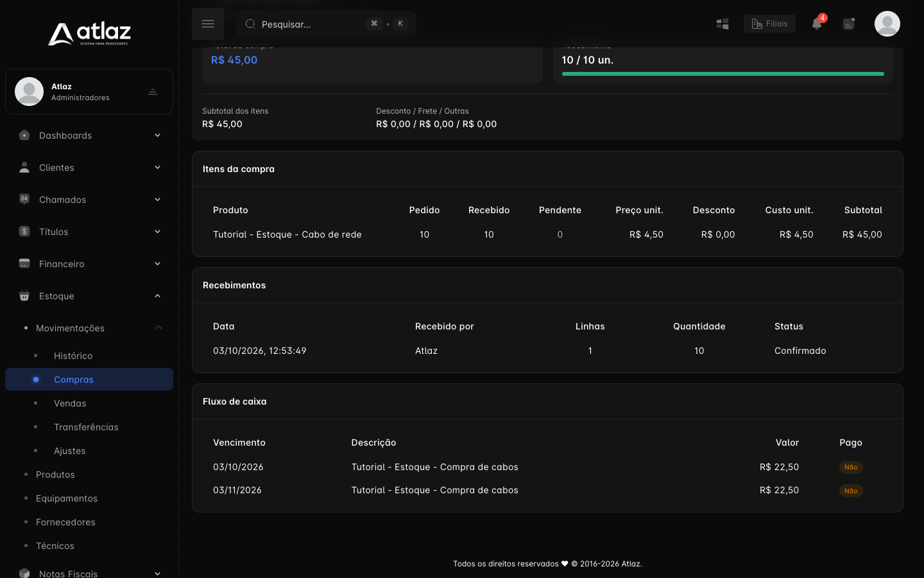924x578 pixels.
Task: Click the Títulos dollar icon
Action: [24, 231]
